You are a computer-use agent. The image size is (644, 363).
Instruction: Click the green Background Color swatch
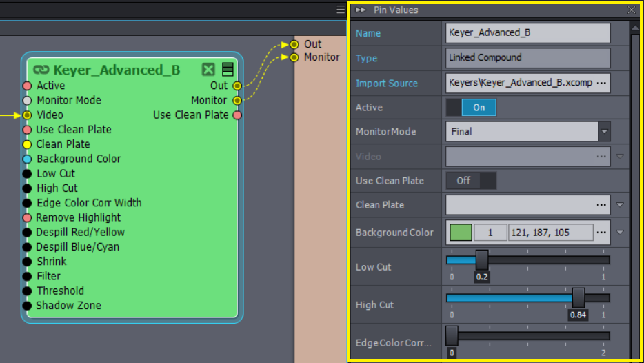click(461, 233)
